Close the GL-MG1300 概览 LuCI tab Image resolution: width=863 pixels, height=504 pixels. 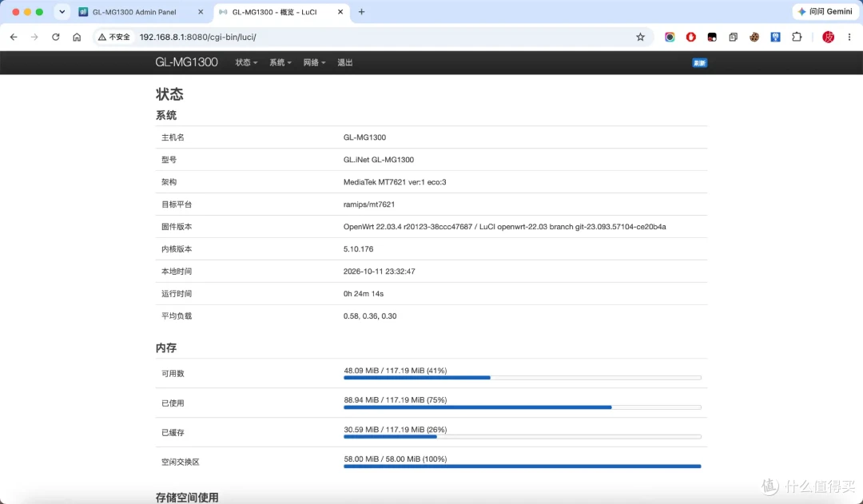[340, 11]
